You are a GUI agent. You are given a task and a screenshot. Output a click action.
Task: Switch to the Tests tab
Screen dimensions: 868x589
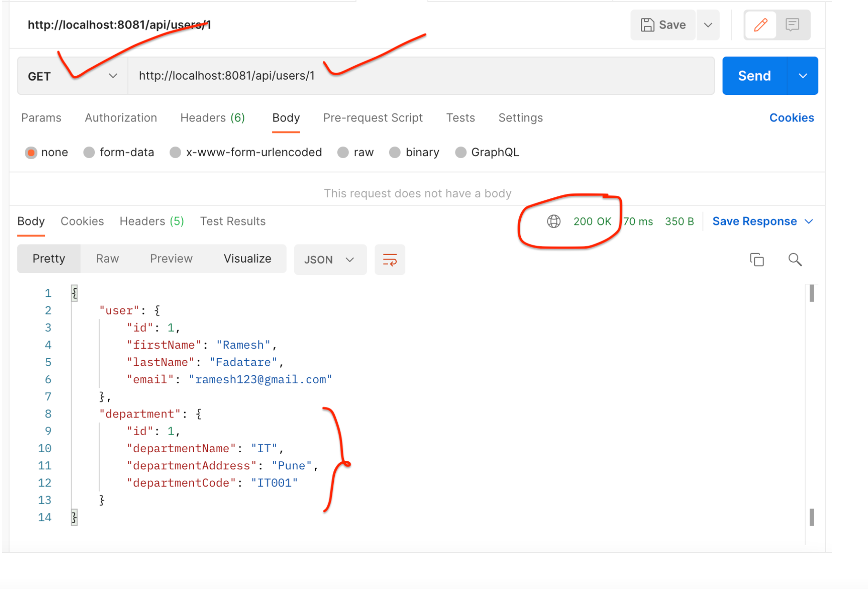pos(460,118)
